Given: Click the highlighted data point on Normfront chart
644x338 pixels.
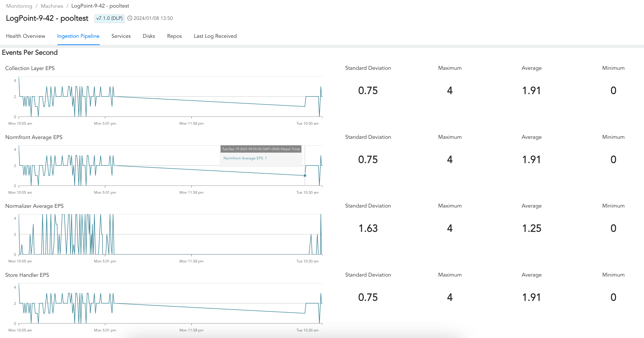Looking at the screenshot, I should coord(305,176).
